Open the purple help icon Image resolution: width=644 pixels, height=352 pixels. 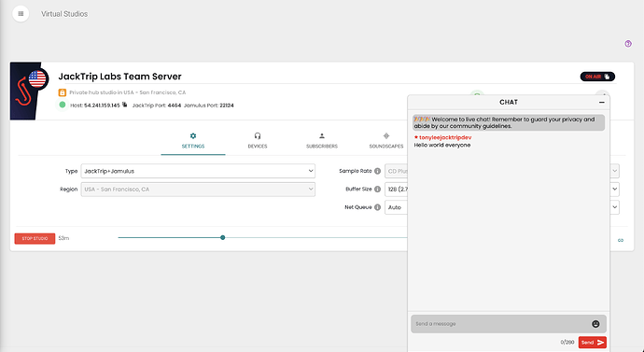pyautogui.click(x=628, y=44)
